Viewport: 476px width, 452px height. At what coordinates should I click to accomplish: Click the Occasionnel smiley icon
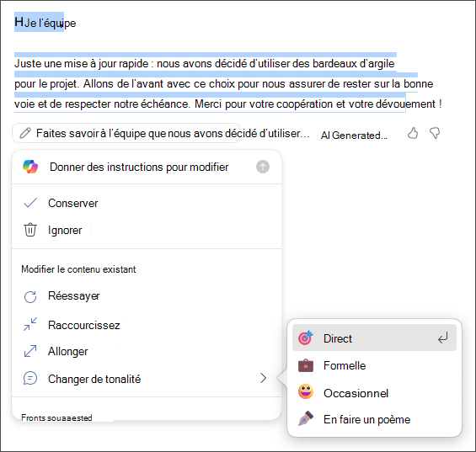click(x=305, y=391)
